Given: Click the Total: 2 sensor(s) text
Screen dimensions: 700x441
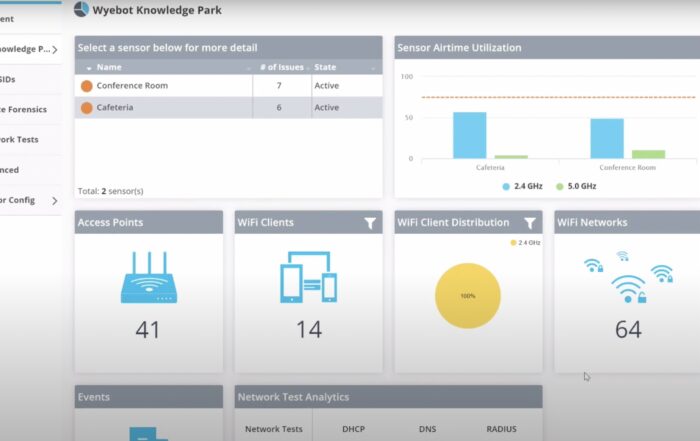Looking at the screenshot, I should tap(111, 191).
